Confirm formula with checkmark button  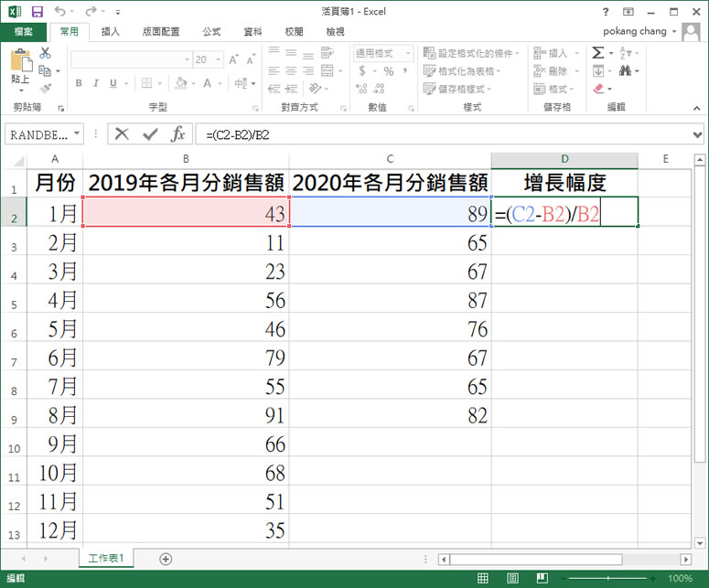point(150,134)
